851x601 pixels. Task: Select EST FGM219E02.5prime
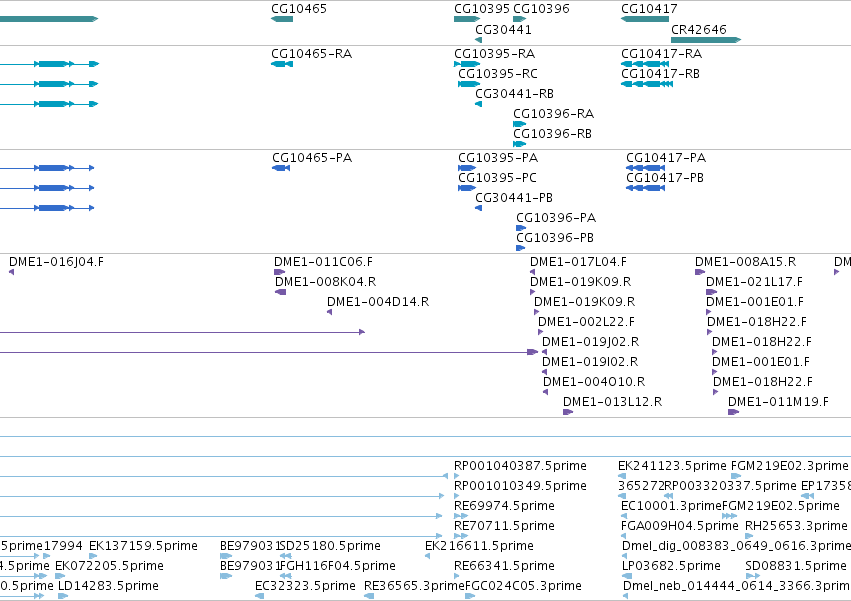pyautogui.click(x=780, y=507)
